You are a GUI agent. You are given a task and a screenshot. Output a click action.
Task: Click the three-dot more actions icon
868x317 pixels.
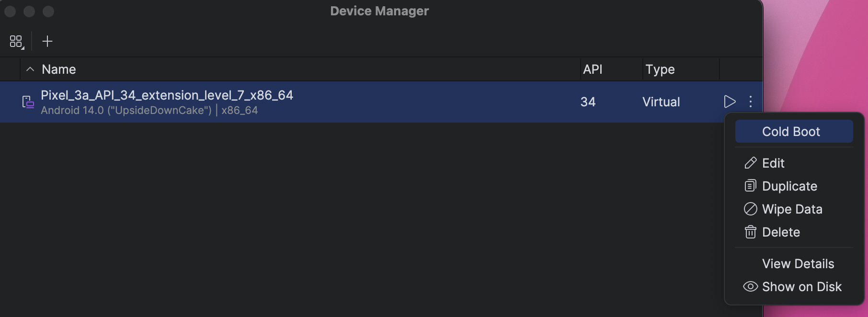[751, 102]
